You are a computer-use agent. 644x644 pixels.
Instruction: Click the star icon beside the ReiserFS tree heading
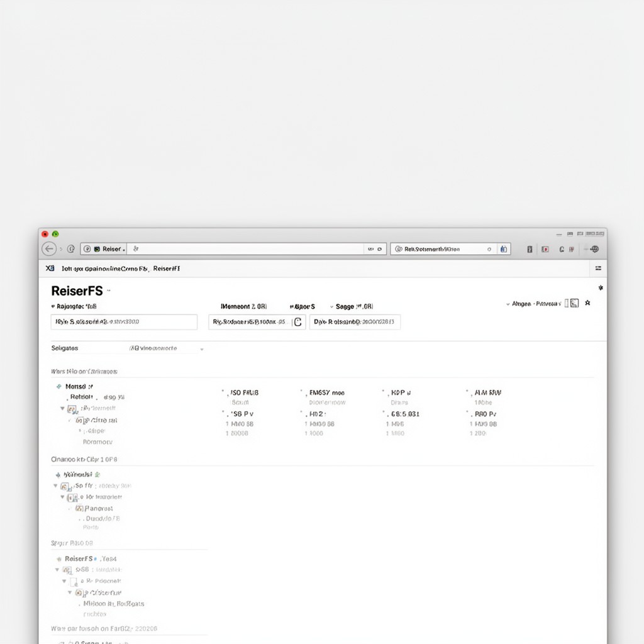click(58, 559)
